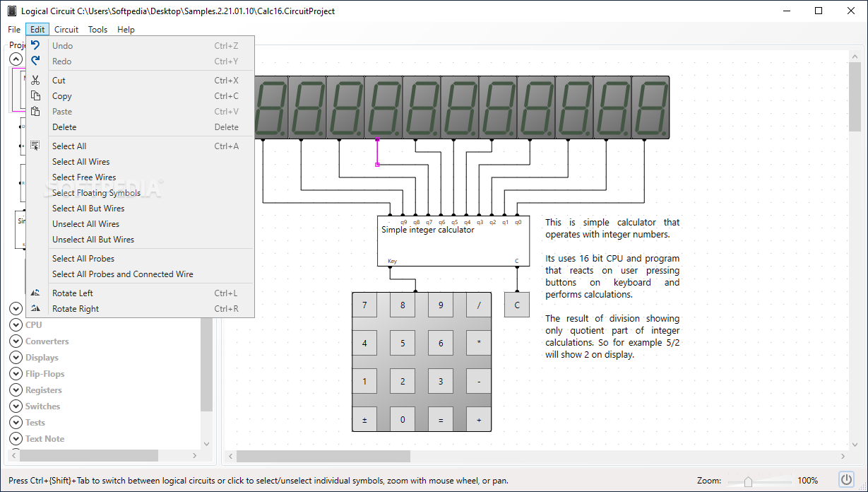Click the app icon in the title bar
Screen dimensions: 868x492
[11, 11]
